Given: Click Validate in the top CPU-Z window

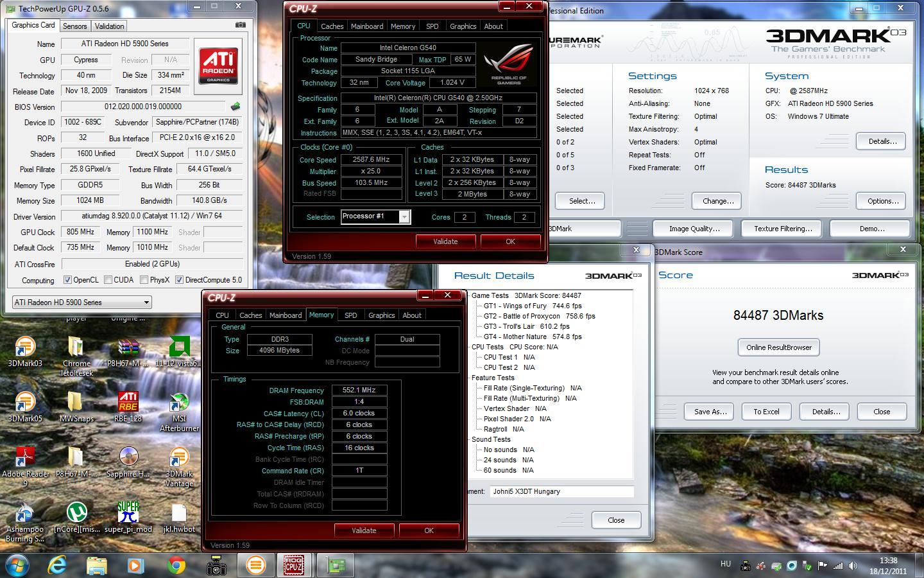Looking at the screenshot, I should 445,241.
